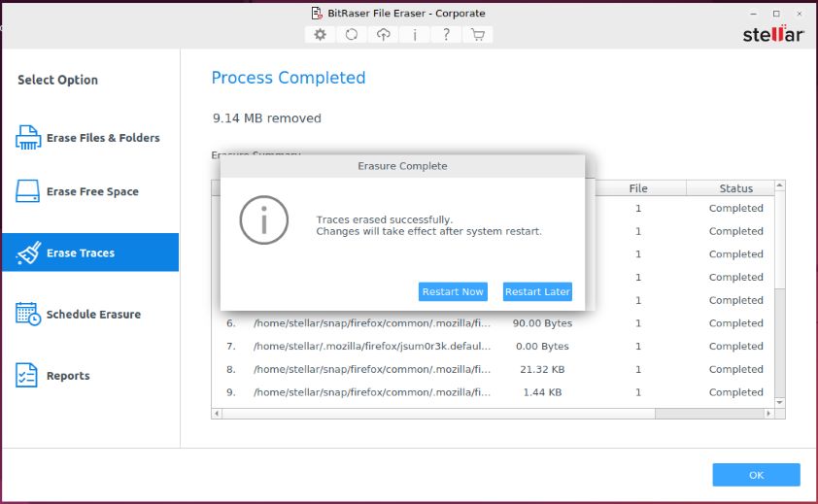Click the shredder icon for Erase Files & Folders

pyautogui.click(x=27, y=138)
